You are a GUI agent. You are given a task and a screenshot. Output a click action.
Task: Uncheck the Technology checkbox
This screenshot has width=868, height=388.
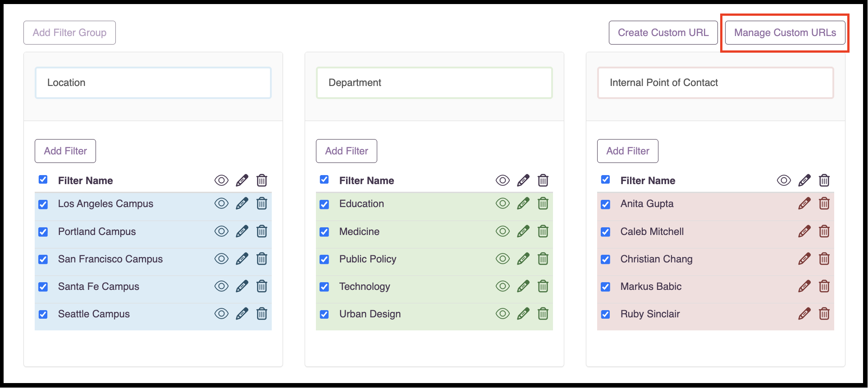click(x=324, y=287)
